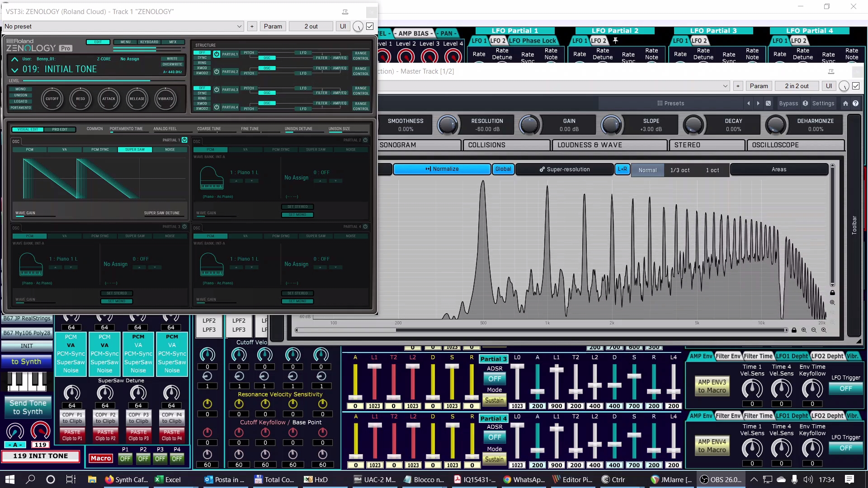
Task: Click the home icon in the analyzer toolbar
Action: [x=844, y=103]
